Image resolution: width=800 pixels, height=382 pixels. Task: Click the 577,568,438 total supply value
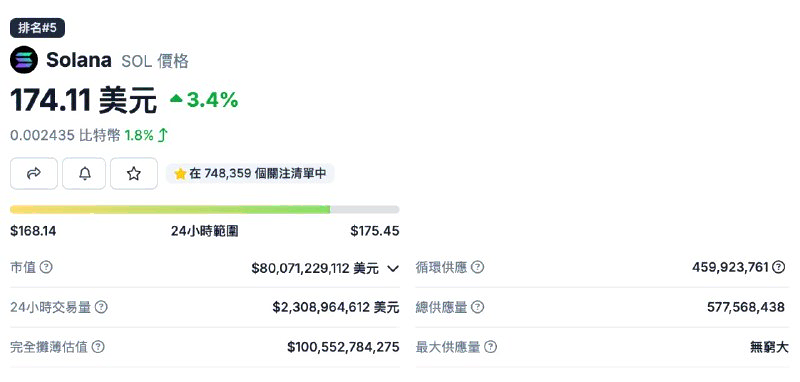click(x=745, y=307)
